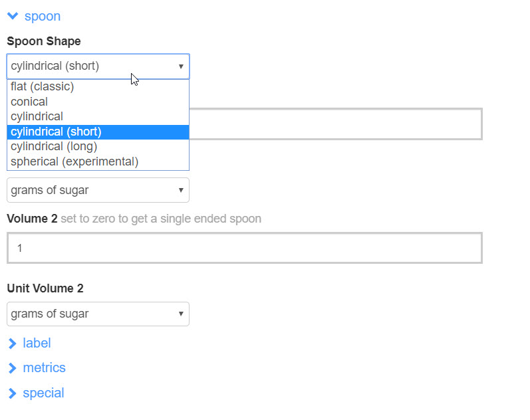Open the first grams of sugar dropdown

point(98,190)
